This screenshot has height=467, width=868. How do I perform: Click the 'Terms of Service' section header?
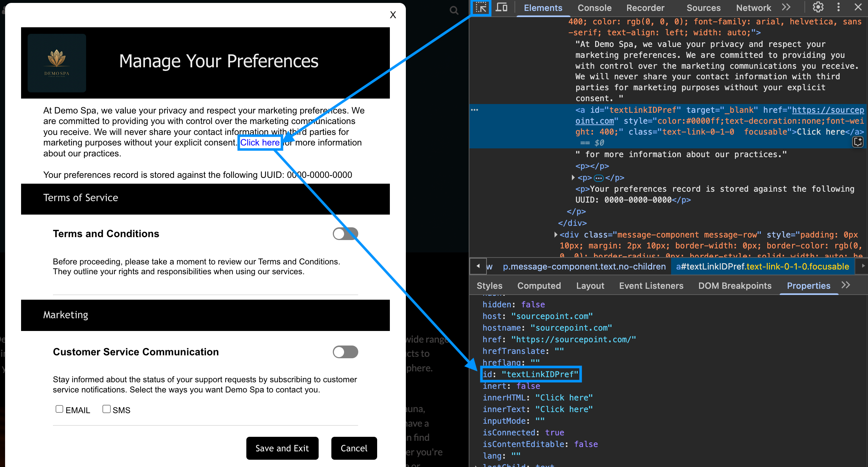pos(205,199)
